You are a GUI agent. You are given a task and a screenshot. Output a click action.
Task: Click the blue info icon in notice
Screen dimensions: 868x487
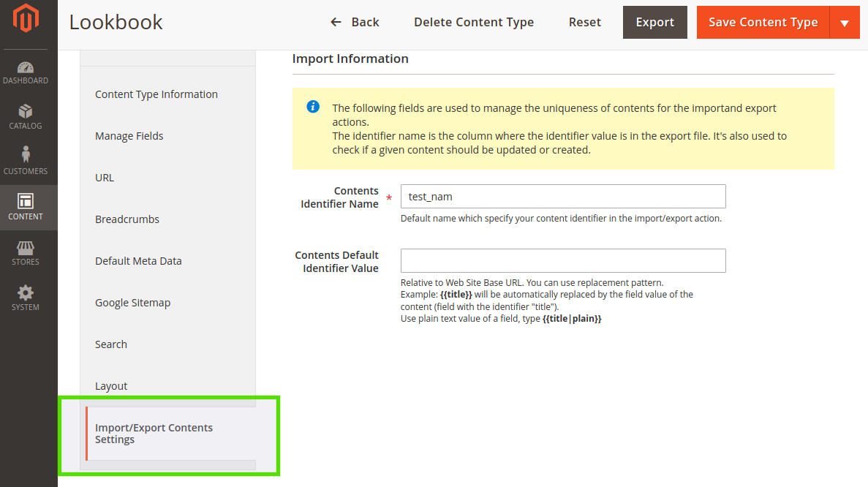pos(313,107)
